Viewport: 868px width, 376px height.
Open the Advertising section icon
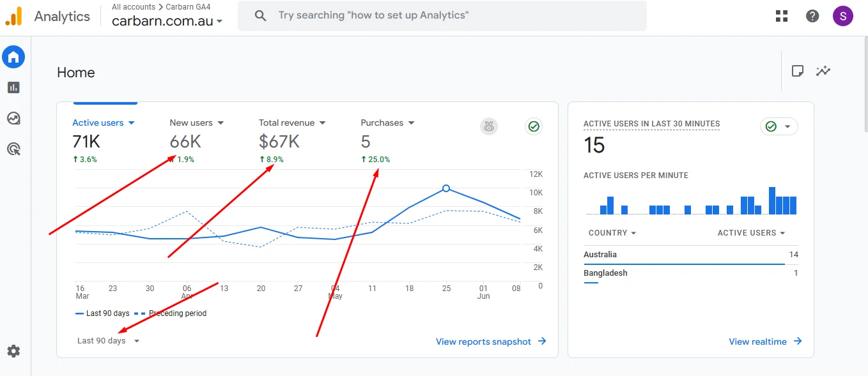click(x=13, y=149)
